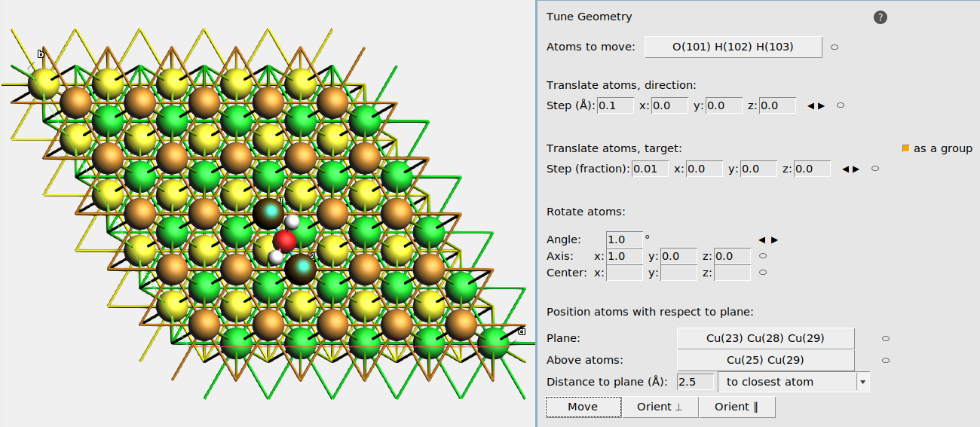Click oval icon next to Plane button
Image resolution: width=980 pixels, height=427 pixels.
[x=886, y=339]
